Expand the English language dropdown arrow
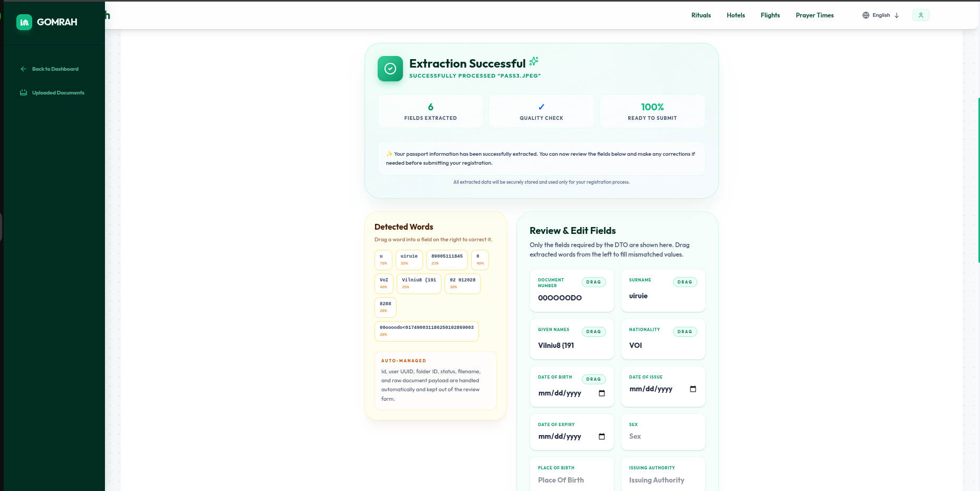 click(896, 15)
